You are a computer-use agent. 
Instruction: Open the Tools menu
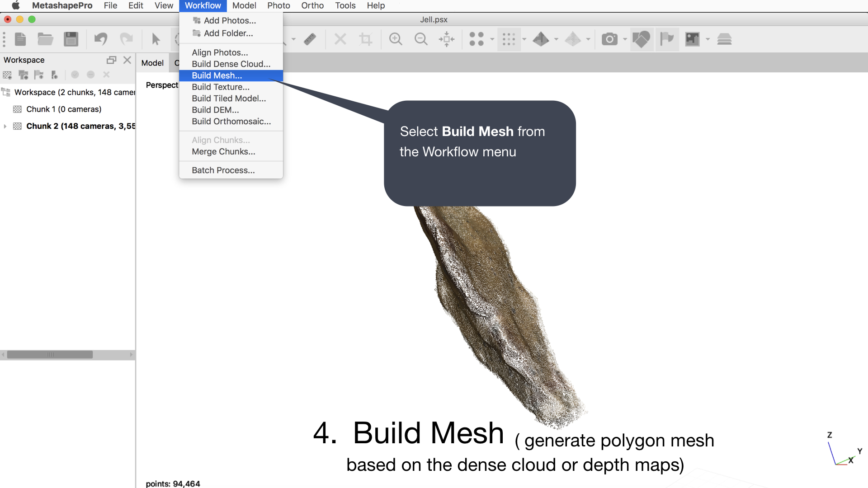point(345,5)
